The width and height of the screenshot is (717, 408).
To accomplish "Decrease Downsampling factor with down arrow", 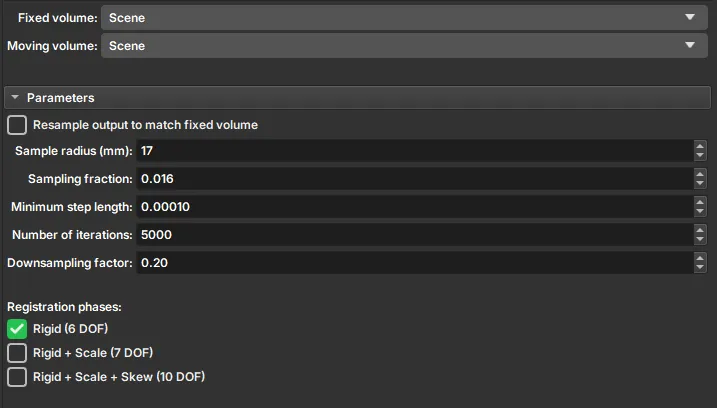I will (700, 268).
